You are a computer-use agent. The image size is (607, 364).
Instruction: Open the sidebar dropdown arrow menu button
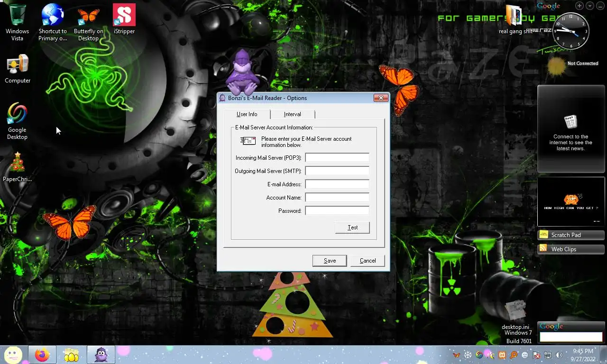589,6
